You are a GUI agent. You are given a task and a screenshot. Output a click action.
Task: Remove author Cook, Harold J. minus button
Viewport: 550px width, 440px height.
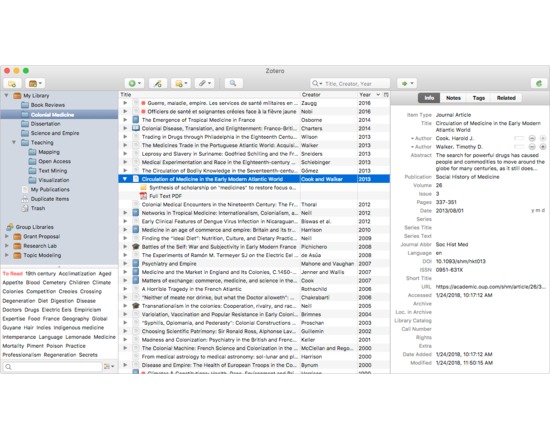click(532, 139)
